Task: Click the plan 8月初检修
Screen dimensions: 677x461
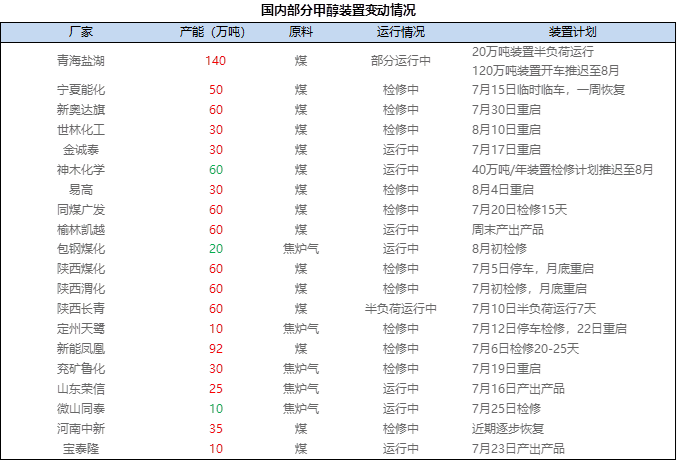Action: (x=499, y=249)
